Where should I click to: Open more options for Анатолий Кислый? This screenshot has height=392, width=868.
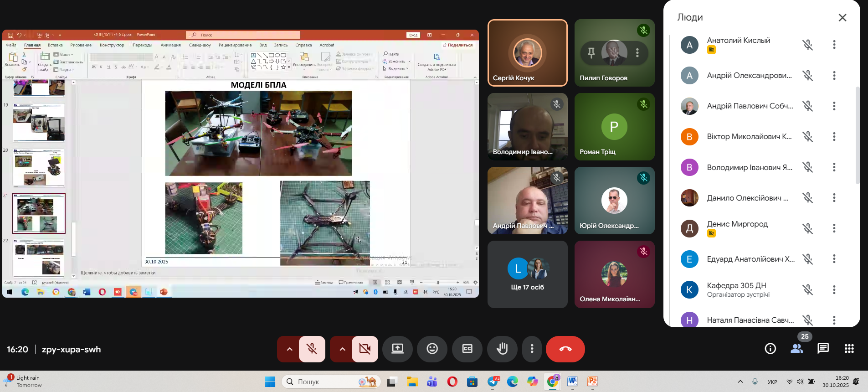(x=834, y=45)
